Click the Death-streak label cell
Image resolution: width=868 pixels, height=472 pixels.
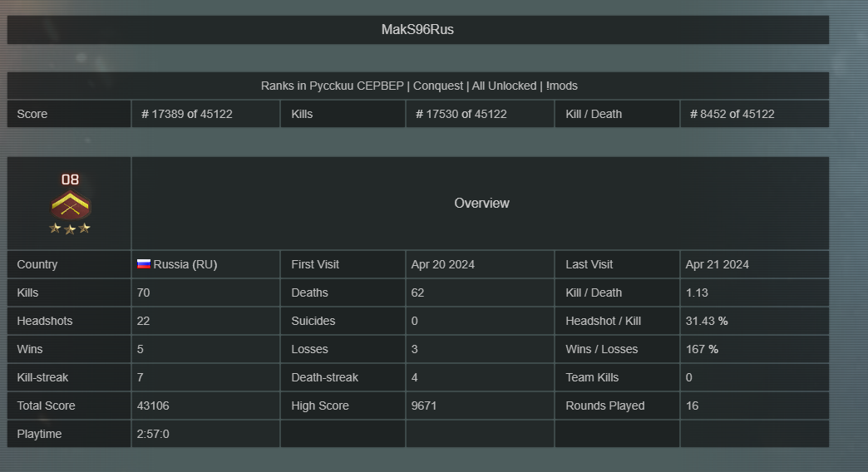pyautogui.click(x=343, y=377)
